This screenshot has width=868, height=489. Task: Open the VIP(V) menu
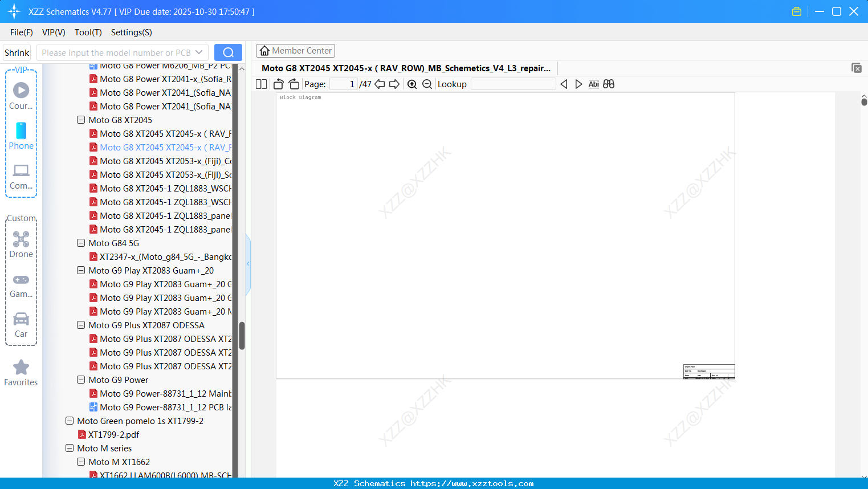coord(54,32)
